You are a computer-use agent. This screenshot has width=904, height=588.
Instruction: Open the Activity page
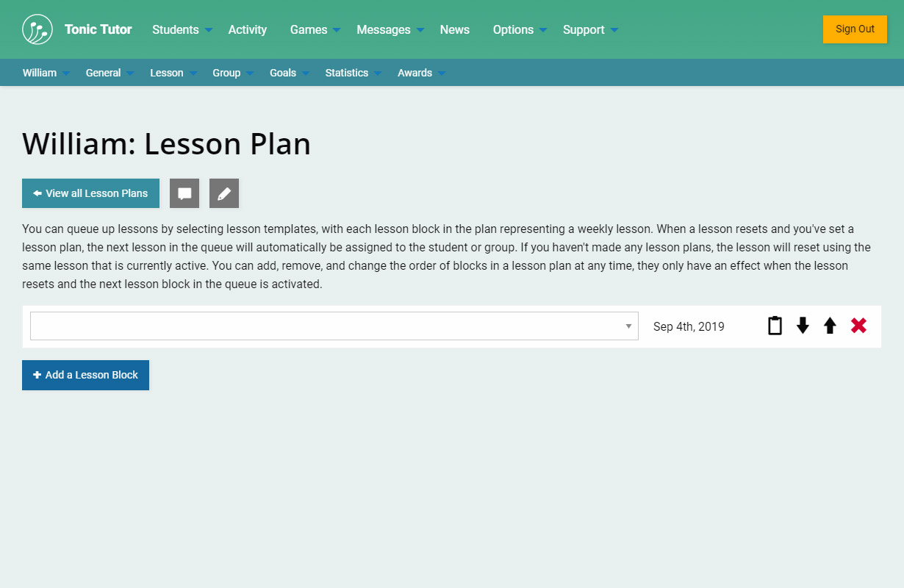pos(248,29)
